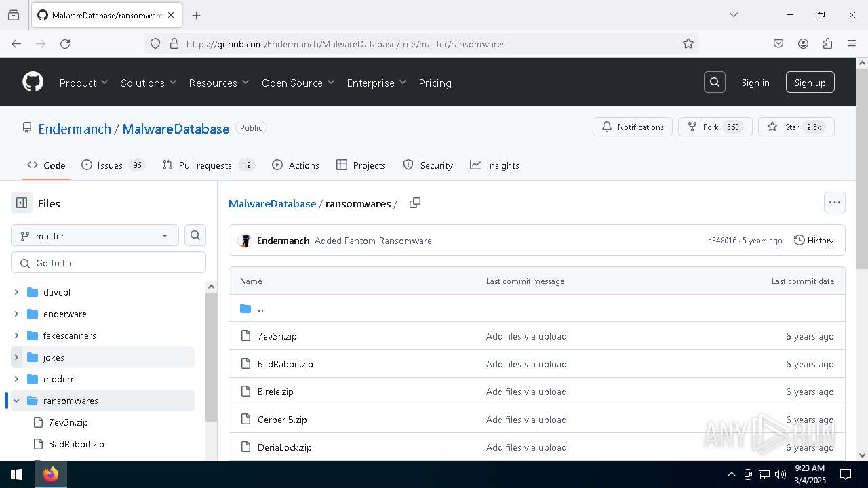The height and width of the screenshot is (488, 868).
Task: Click the Firefox browser taskbar icon
Action: 51,474
